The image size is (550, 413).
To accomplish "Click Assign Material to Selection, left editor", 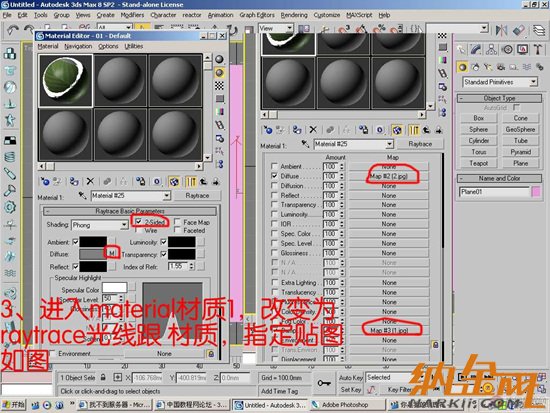I will (x=74, y=181).
